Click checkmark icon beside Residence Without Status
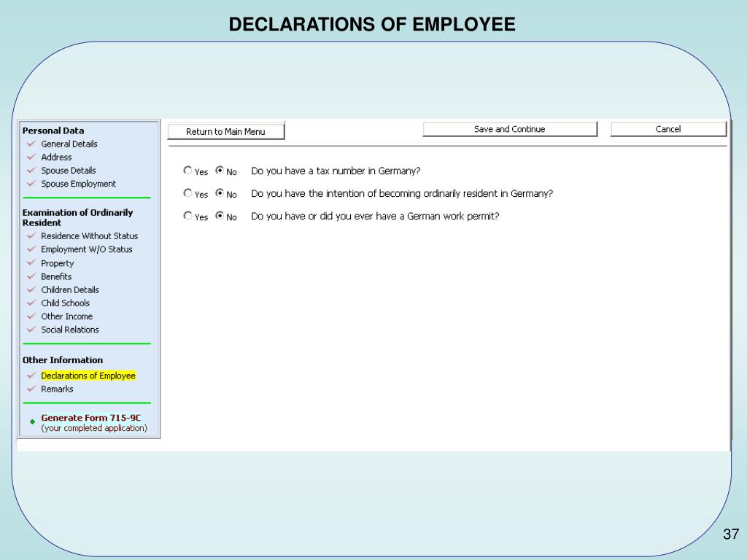Screen dimensions: 747x560 pos(31,236)
